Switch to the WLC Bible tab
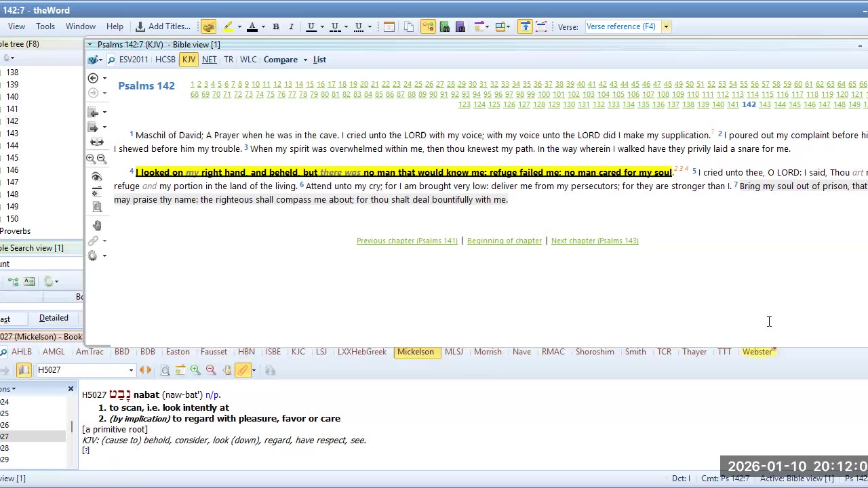The image size is (868, 488). click(x=248, y=60)
